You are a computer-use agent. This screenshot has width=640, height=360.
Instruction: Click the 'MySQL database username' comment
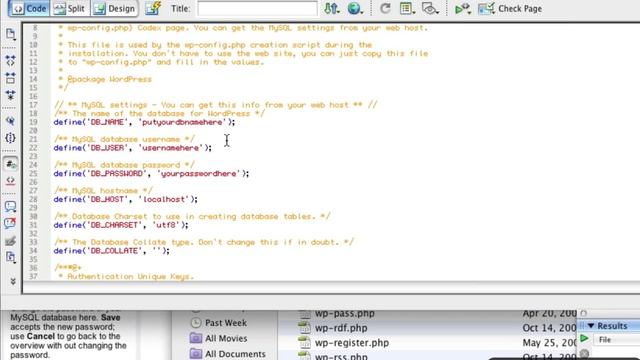click(x=124, y=139)
